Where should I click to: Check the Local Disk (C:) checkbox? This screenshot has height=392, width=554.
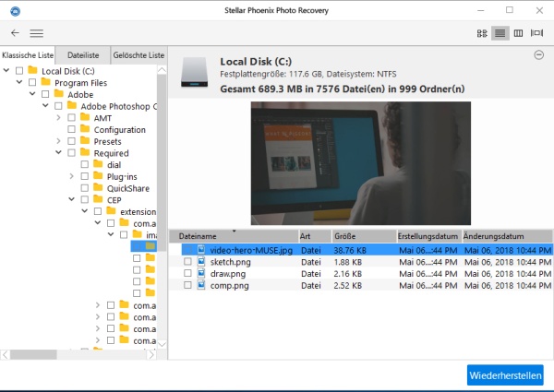pyautogui.click(x=19, y=71)
